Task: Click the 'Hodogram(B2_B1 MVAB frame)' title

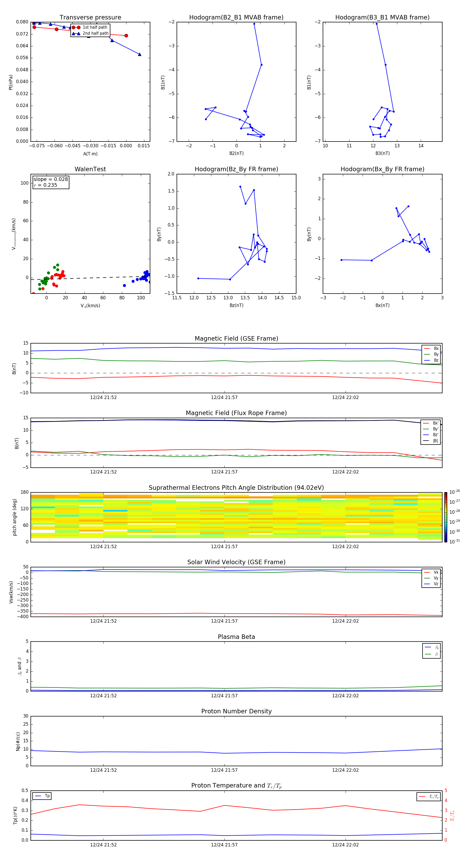Action: click(x=236, y=18)
